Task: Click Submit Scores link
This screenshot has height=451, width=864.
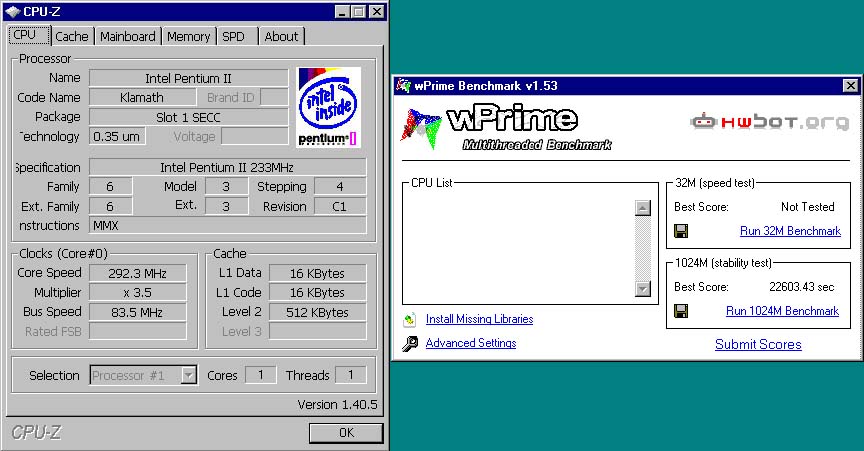Action: (x=758, y=345)
